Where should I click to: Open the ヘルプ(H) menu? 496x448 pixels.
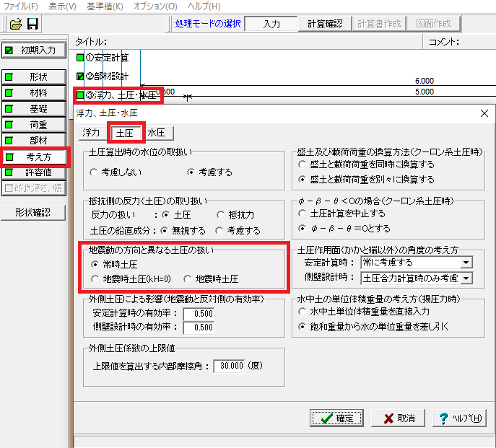[204, 6]
